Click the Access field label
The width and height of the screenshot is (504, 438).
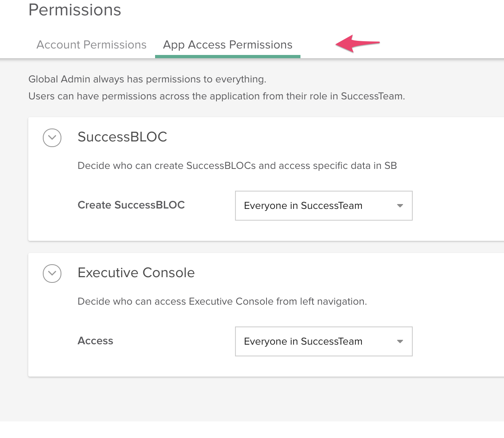pos(95,341)
